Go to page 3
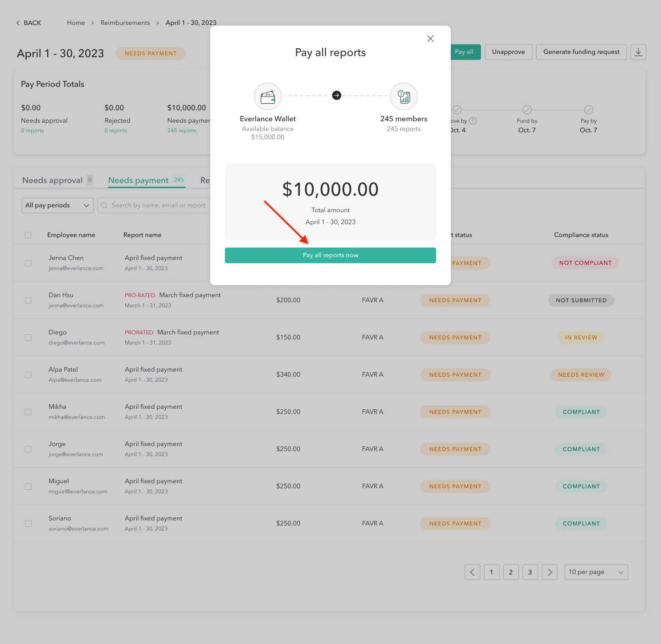Screen dimensions: 661x644 (530, 572)
